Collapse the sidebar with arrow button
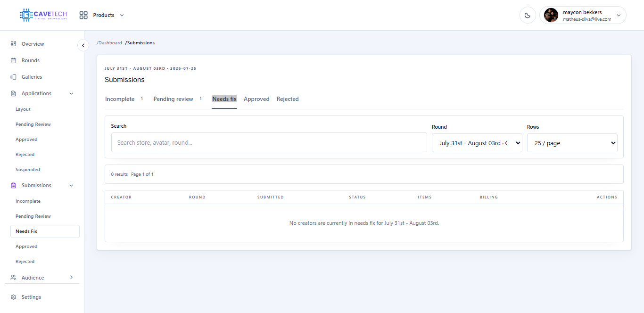This screenshot has height=313, width=644. [x=83, y=45]
